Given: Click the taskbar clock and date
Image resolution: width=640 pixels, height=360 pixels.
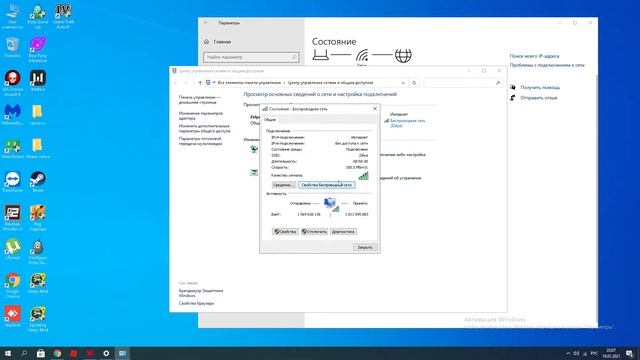Looking at the screenshot, I should point(611,353).
